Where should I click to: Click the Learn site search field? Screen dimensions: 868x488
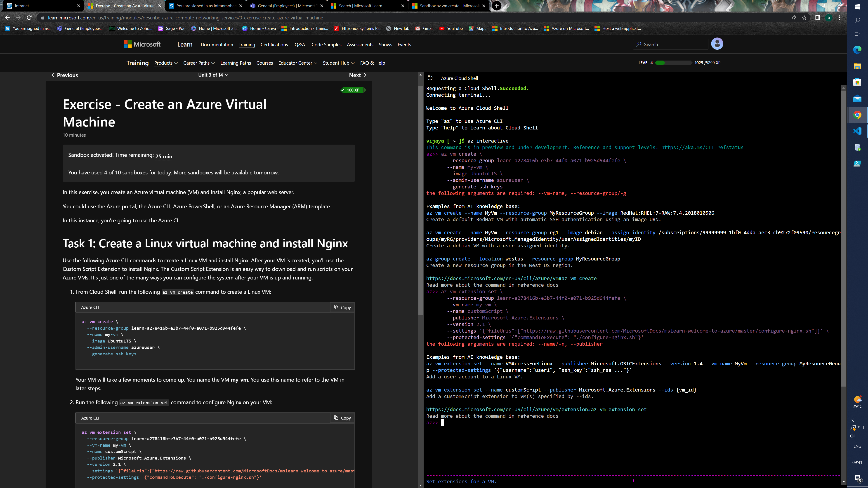pos(670,45)
